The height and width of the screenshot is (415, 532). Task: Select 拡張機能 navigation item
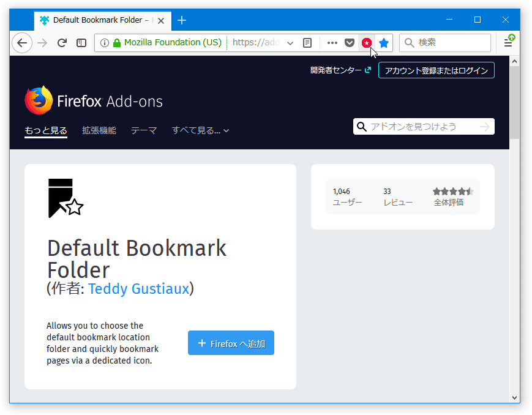(99, 130)
